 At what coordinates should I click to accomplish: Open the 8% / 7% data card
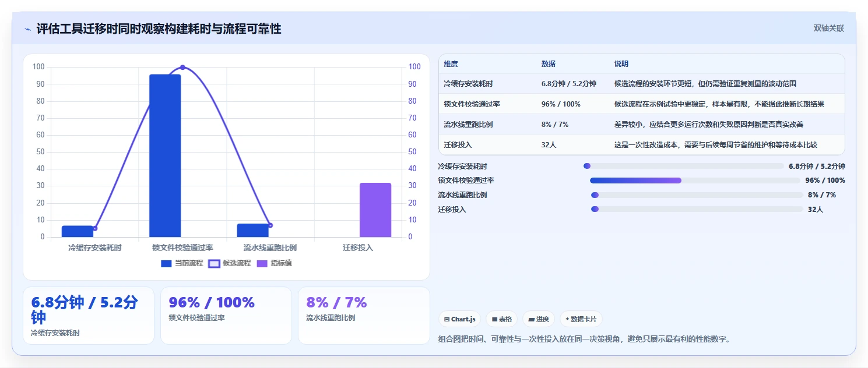coord(364,316)
